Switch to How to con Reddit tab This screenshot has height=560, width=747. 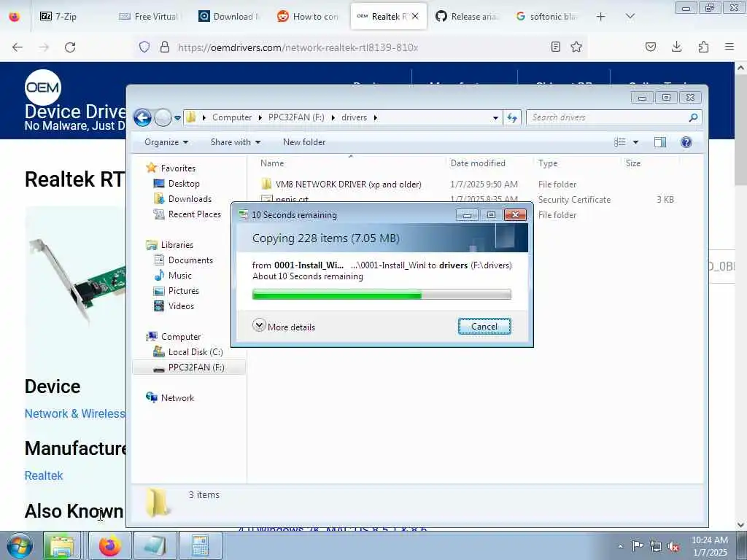tap(309, 17)
